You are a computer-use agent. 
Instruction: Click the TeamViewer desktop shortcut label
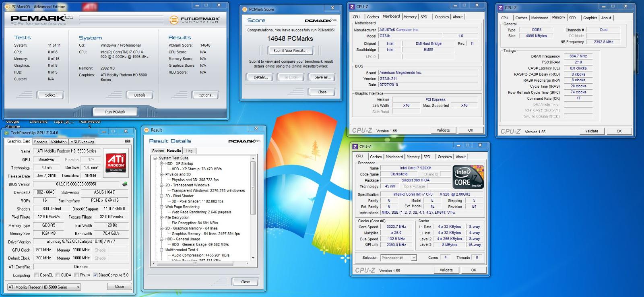90,124
